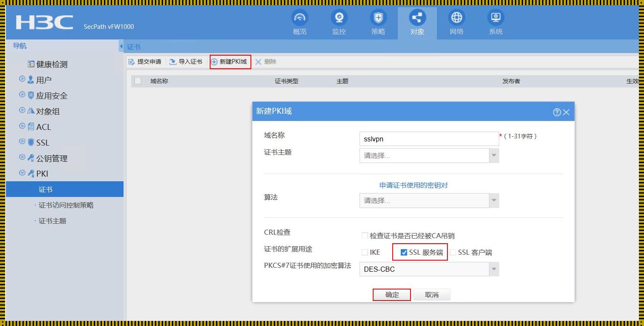Screen dimensions: 644x326
Task: Collapse the navigation panel arrow
Action: 121,46
